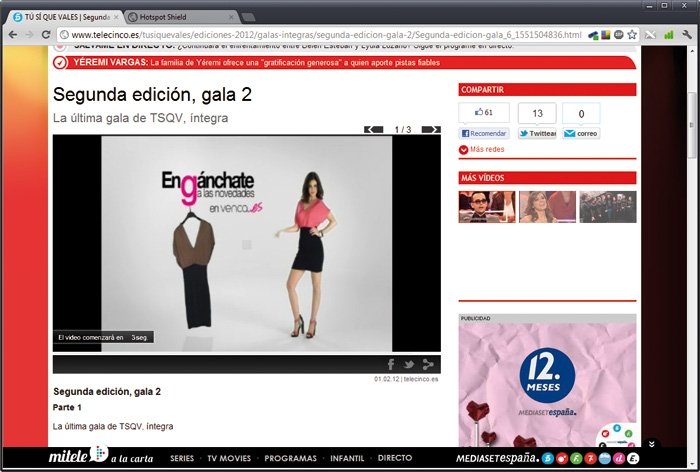Expand Más redes sharing options

click(481, 150)
